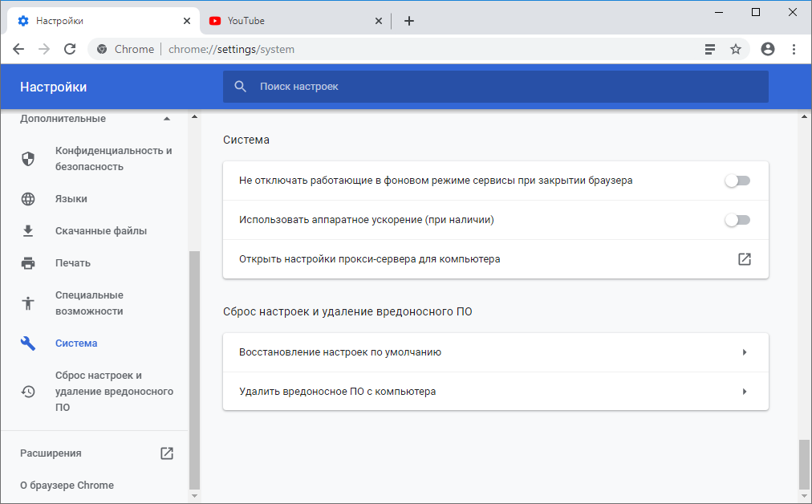
Task: Switch to the YouTube tab
Action: (289, 21)
